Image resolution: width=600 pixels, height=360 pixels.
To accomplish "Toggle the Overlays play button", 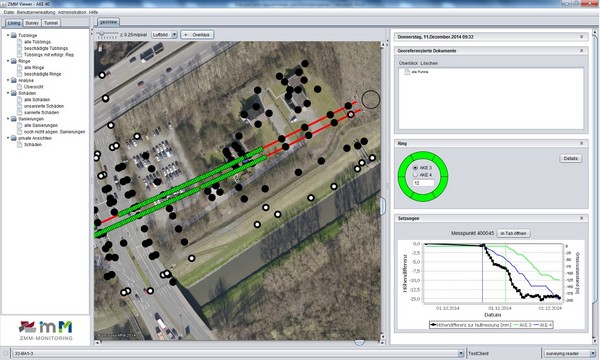I will click(x=197, y=34).
